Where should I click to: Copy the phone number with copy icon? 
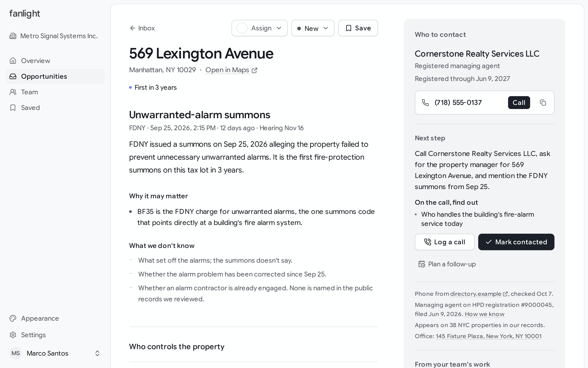(543, 102)
